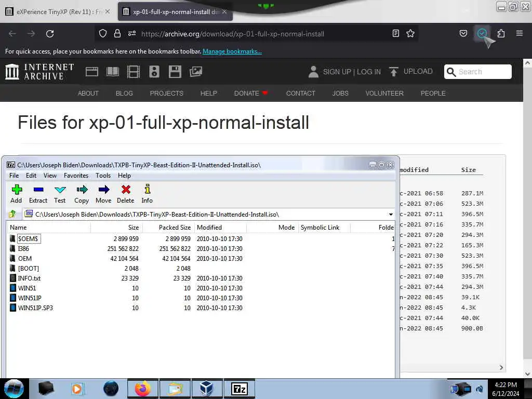Viewport: 532px width, 399px height.
Task: Run Test on the archive
Action: click(x=60, y=194)
